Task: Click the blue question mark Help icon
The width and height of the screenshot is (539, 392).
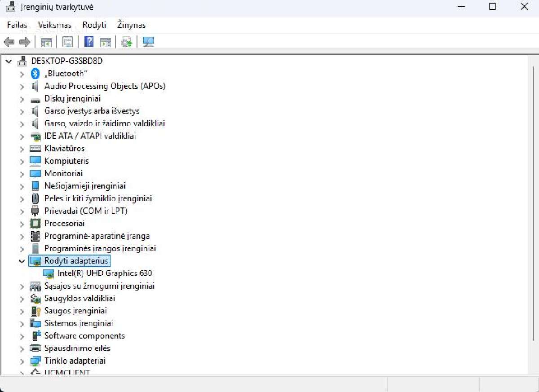Action: [89, 42]
